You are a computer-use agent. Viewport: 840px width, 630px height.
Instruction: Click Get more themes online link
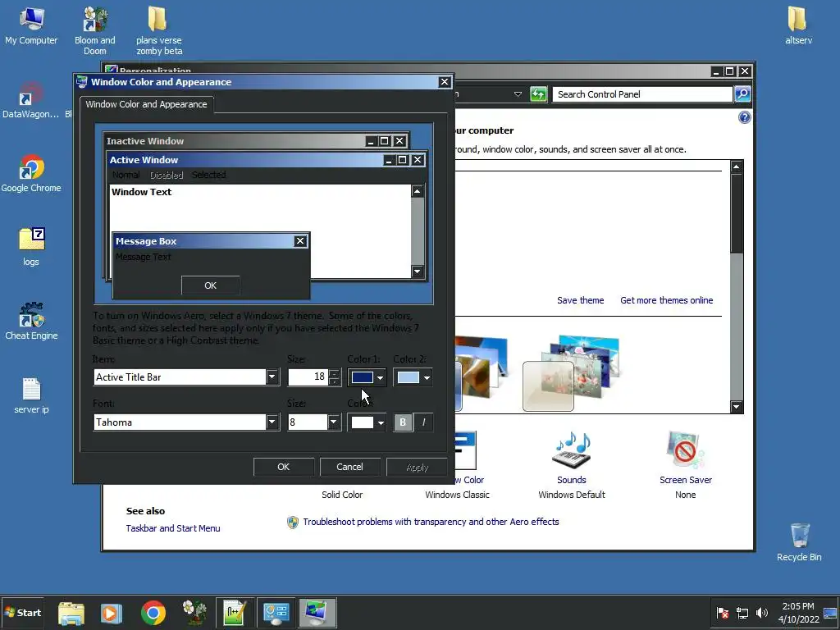[666, 300]
